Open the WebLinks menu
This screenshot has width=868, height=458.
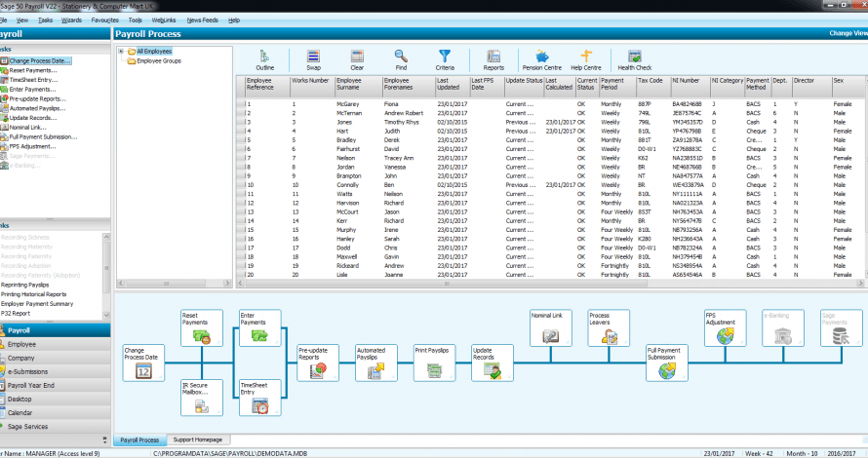pyautogui.click(x=163, y=19)
